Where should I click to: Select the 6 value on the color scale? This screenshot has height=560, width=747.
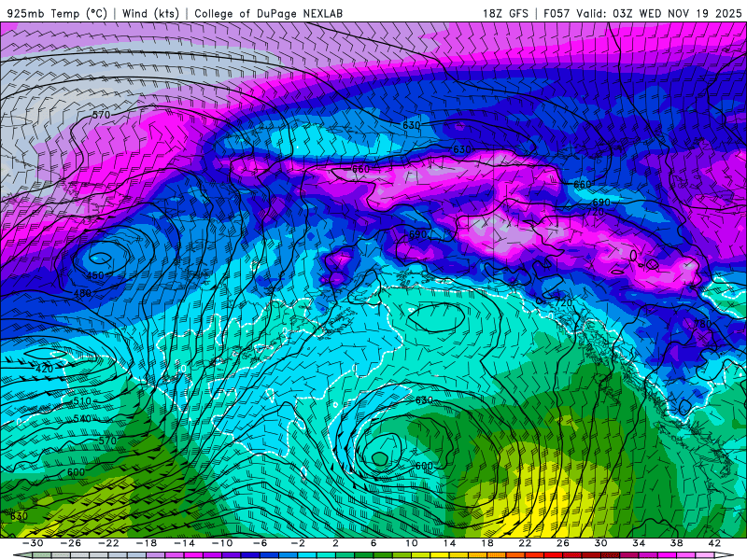pos(373,543)
